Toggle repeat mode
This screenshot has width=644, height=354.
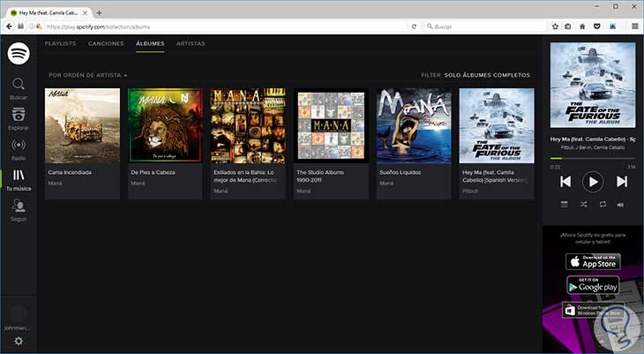[x=603, y=204]
